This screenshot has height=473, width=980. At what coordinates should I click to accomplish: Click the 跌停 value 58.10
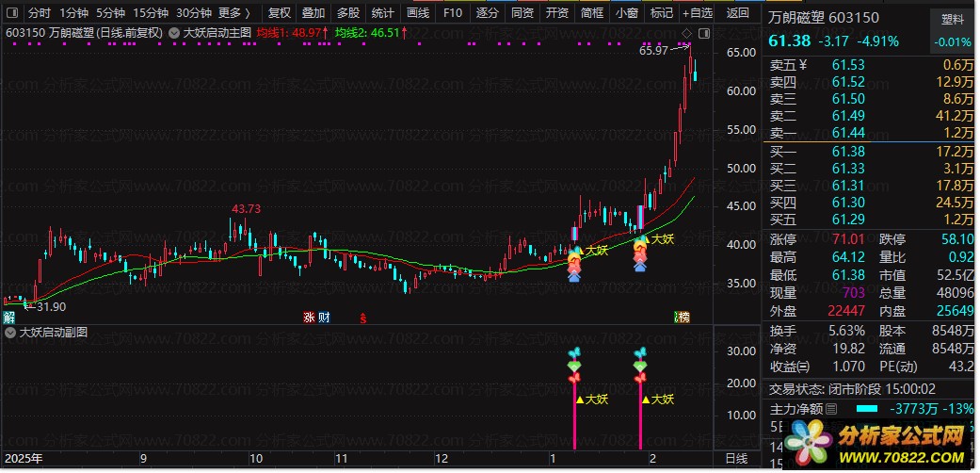[956, 239]
